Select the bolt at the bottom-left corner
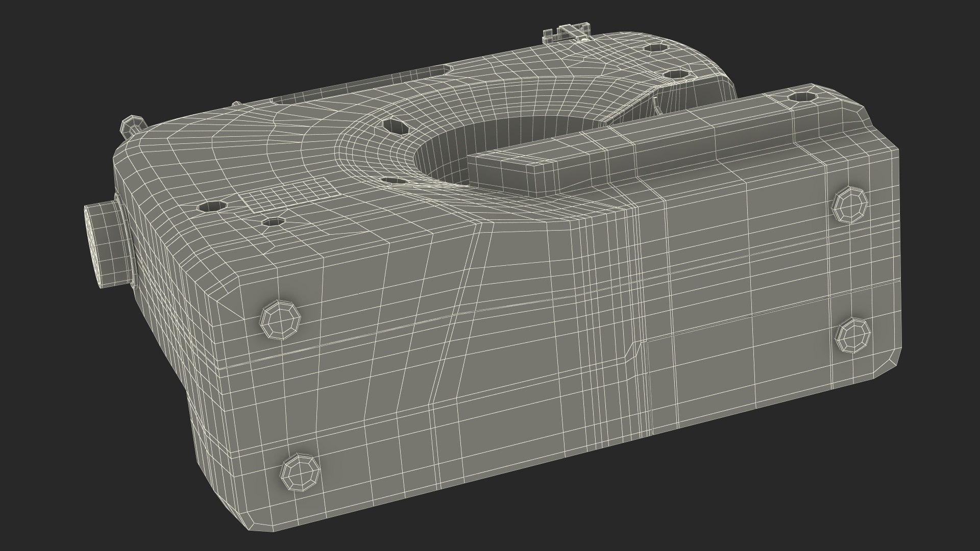 click(x=301, y=472)
